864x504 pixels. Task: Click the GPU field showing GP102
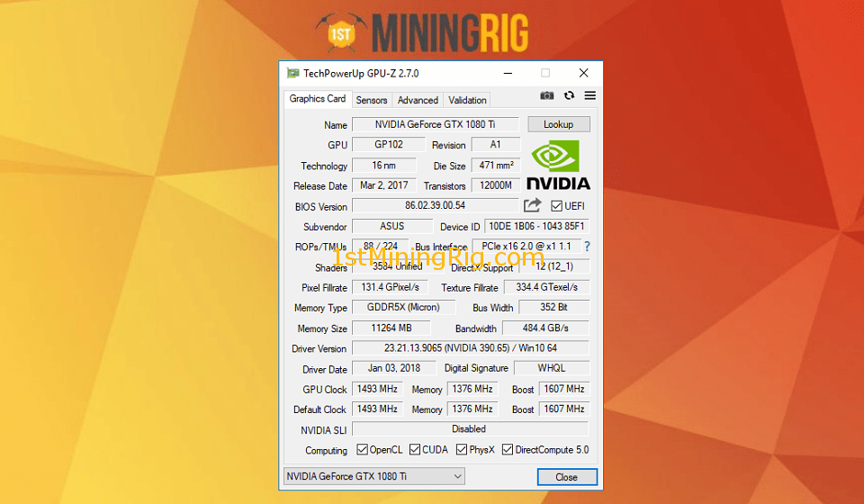[x=389, y=144]
